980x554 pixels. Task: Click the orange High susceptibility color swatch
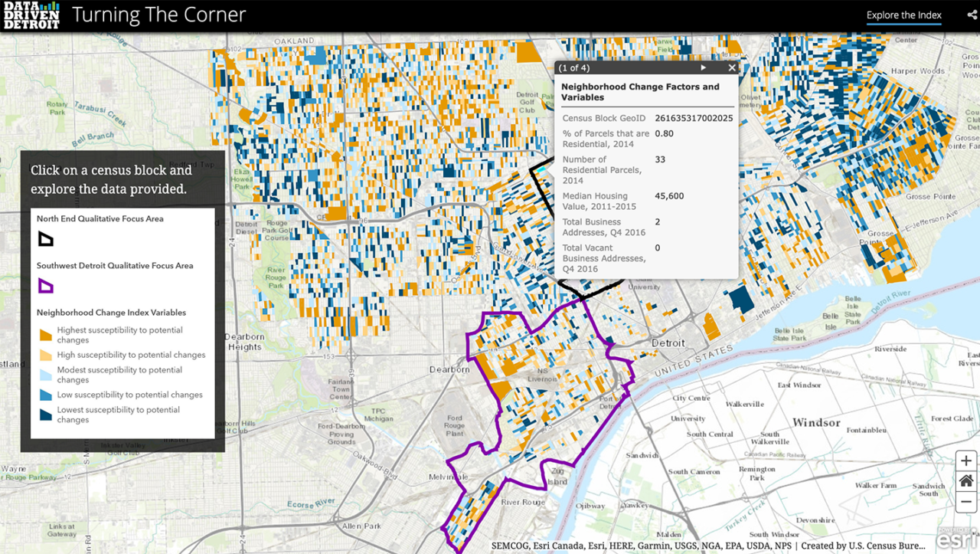click(x=47, y=355)
